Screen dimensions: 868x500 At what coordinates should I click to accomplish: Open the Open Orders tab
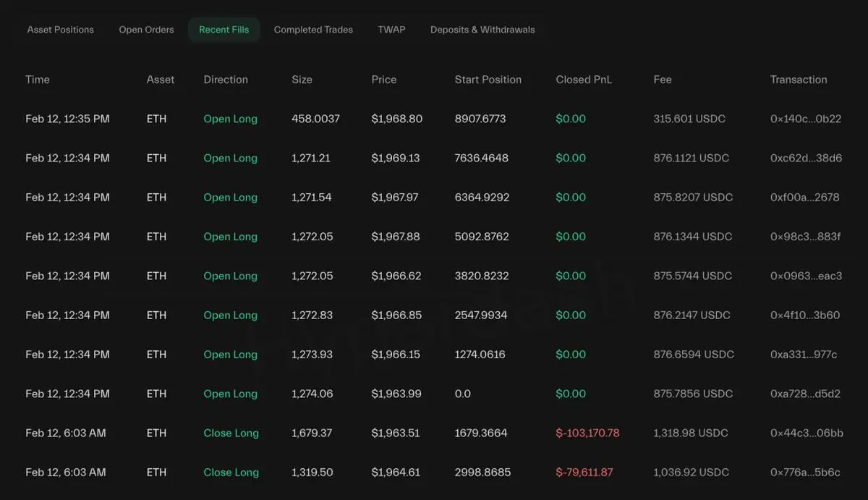[146, 30]
